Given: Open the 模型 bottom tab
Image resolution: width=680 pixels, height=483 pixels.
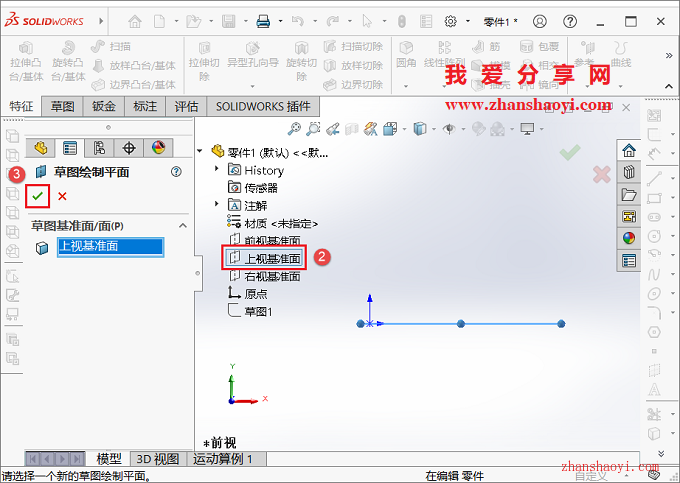Looking at the screenshot, I should tap(108, 459).
